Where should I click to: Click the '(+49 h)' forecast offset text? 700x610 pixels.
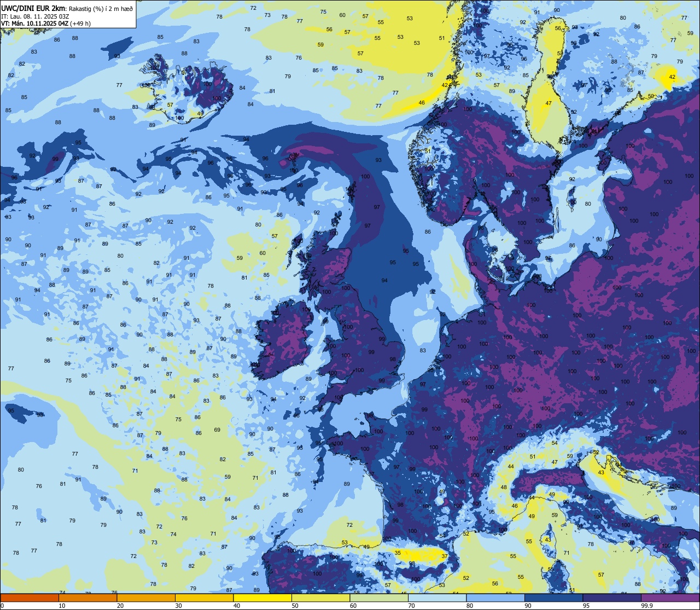80,24
